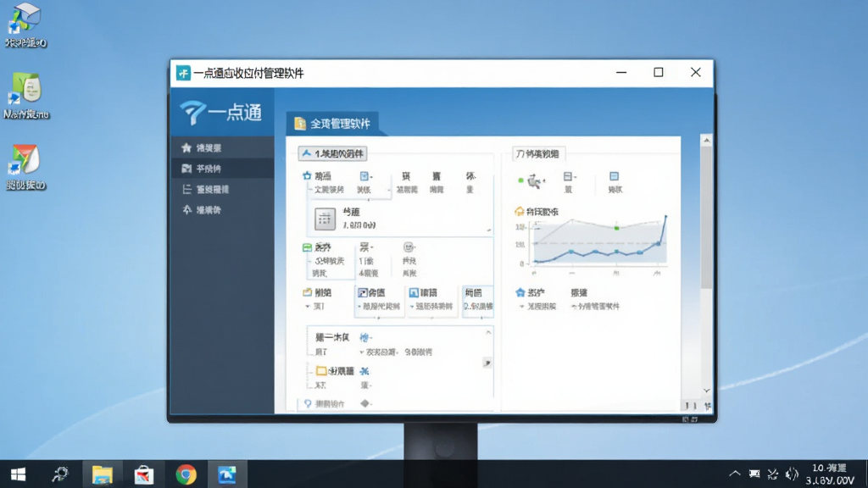Click the vertical scrollbar thumb in the app window

click(x=706, y=218)
